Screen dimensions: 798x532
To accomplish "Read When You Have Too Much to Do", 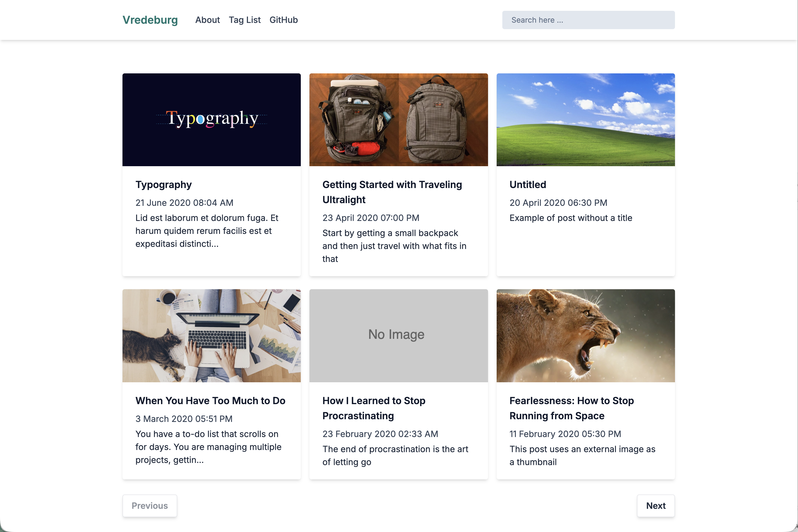I will point(210,401).
